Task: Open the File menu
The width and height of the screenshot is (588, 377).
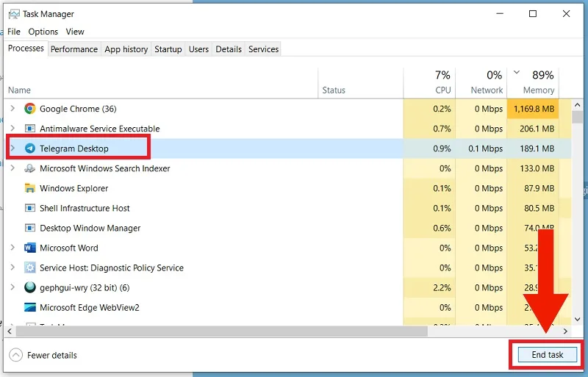Action: 14,32
